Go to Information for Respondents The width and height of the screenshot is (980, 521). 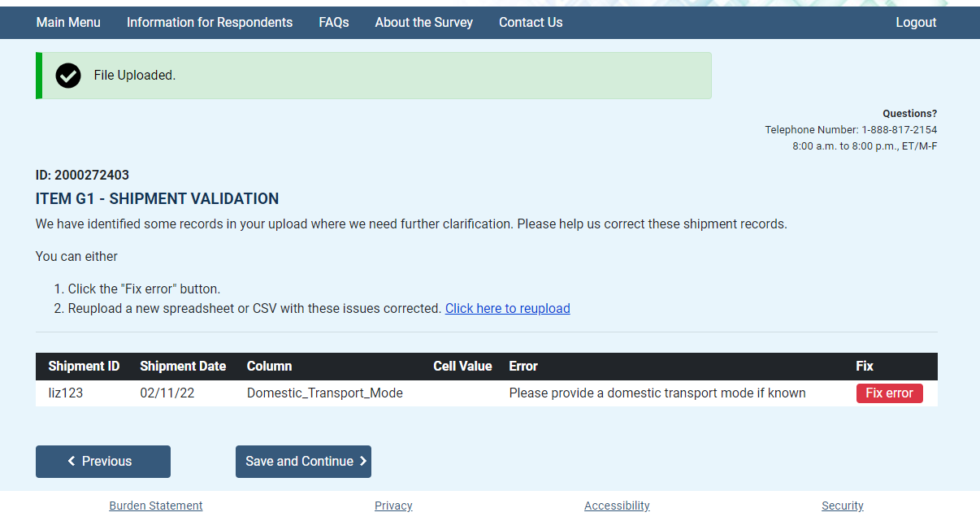pos(210,23)
